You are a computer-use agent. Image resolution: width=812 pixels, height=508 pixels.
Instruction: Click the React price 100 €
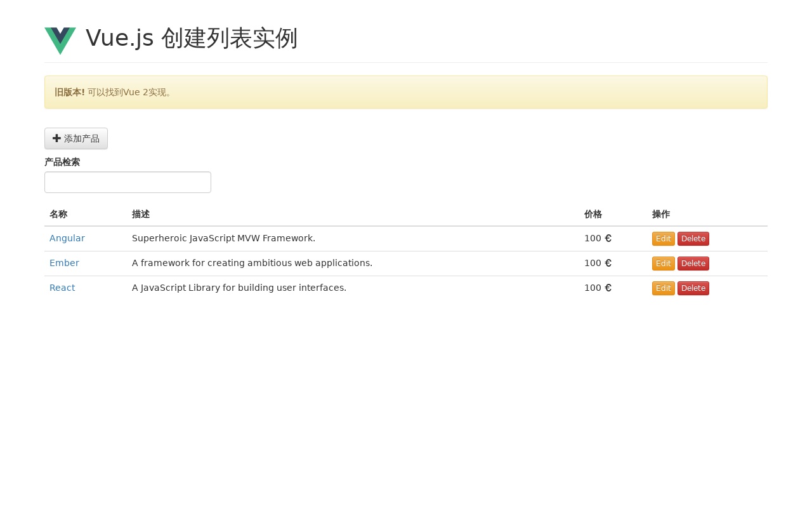[598, 288]
